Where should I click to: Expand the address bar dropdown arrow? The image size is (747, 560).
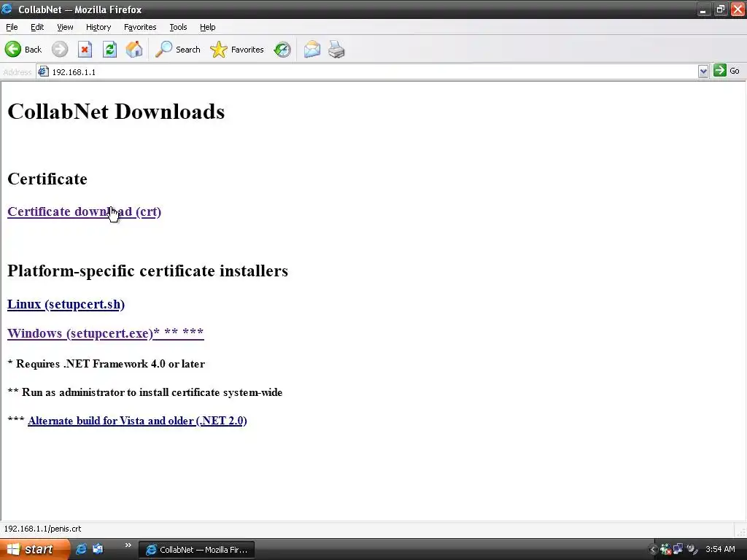tap(703, 71)
